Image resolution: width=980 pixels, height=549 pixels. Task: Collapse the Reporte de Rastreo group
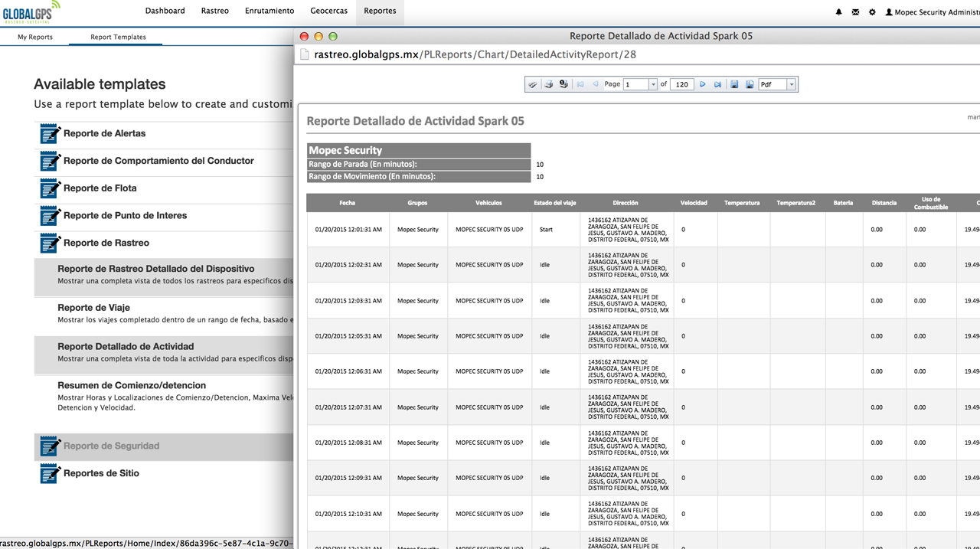[x=106, y=243]
